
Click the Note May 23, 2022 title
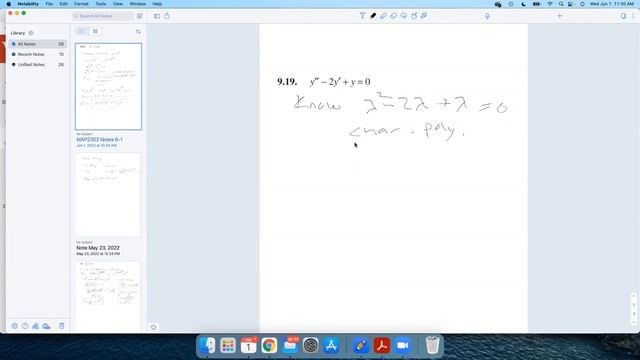(x=98, y=248)
